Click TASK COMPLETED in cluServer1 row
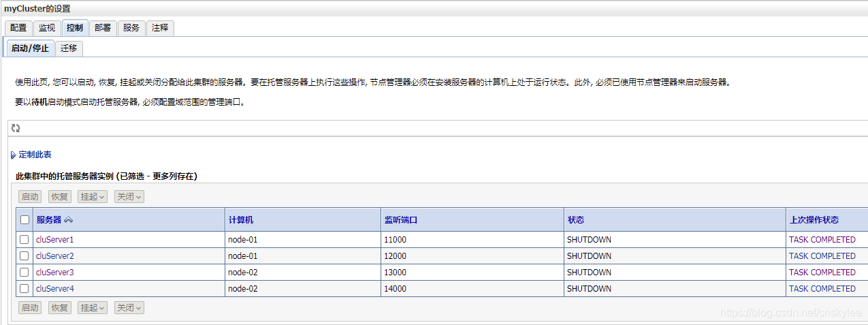The image size is (868, 325). (822, 240)
